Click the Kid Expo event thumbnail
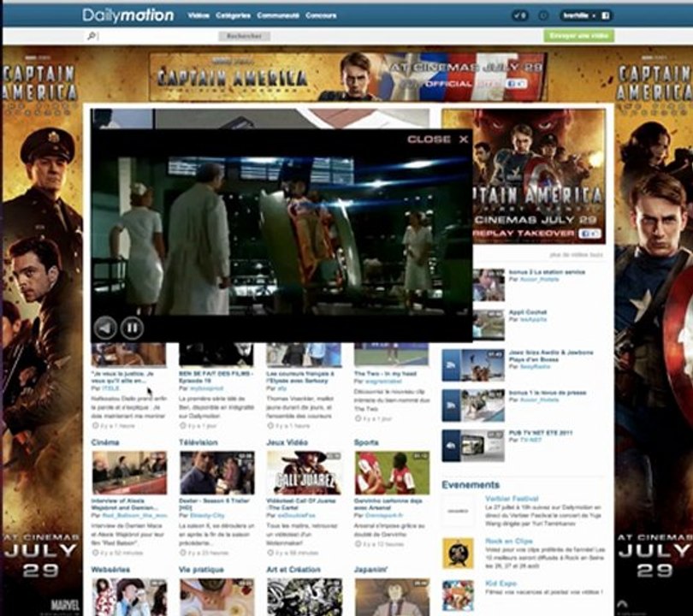Screen dimensions: 693x616 (x=459, y=595)
